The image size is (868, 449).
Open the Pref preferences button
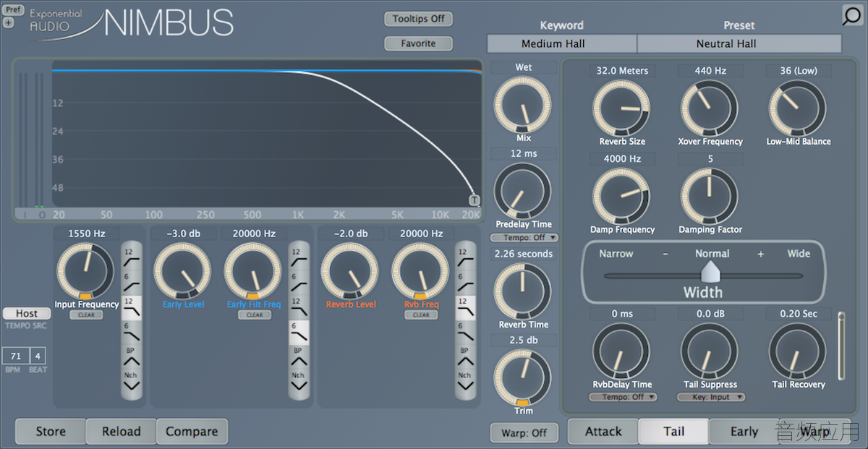click(x=13, y=10)
